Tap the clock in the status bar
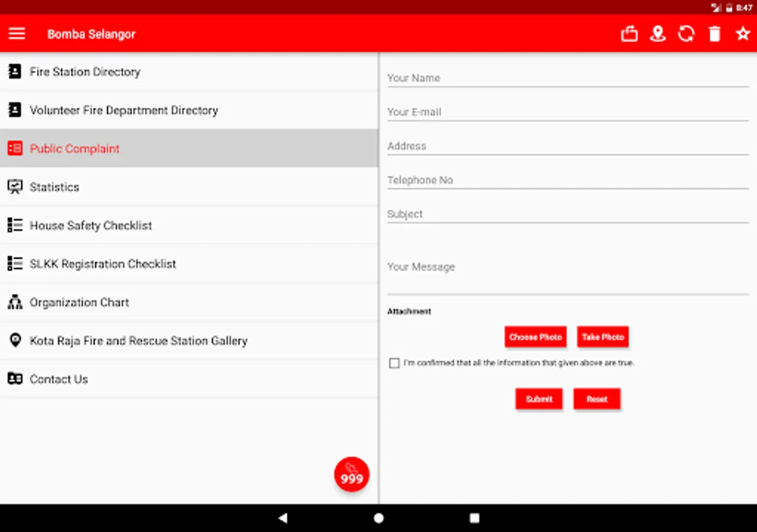757x532 pixels. 745,8
